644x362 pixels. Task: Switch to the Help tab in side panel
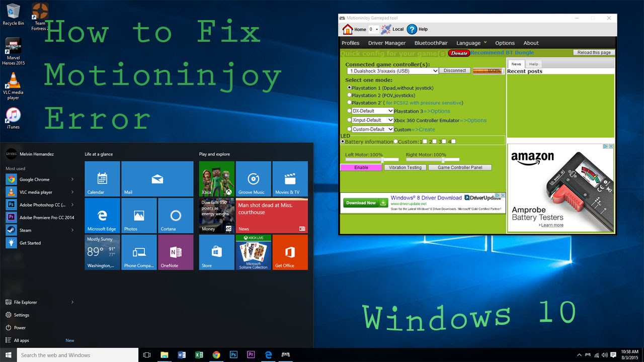coord(533,64)
